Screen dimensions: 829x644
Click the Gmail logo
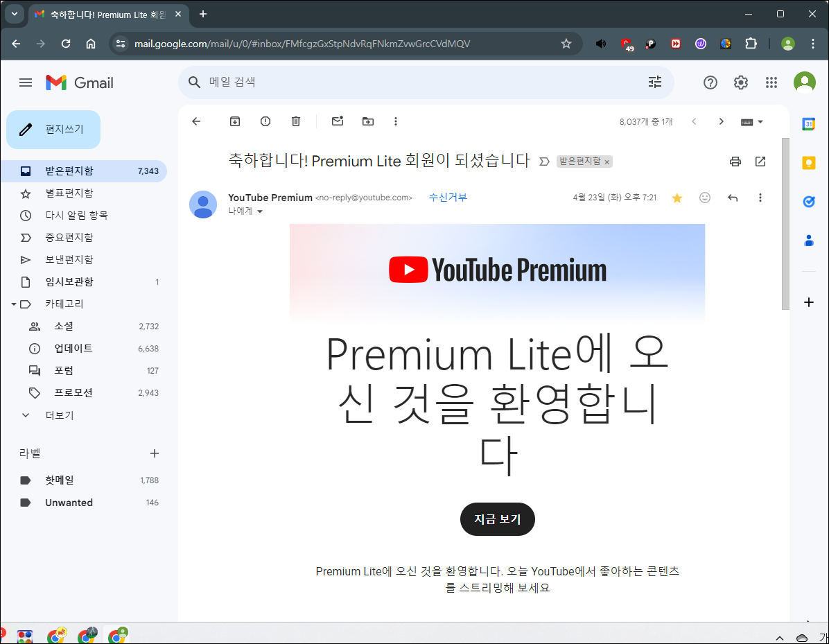tap(79, 82)
